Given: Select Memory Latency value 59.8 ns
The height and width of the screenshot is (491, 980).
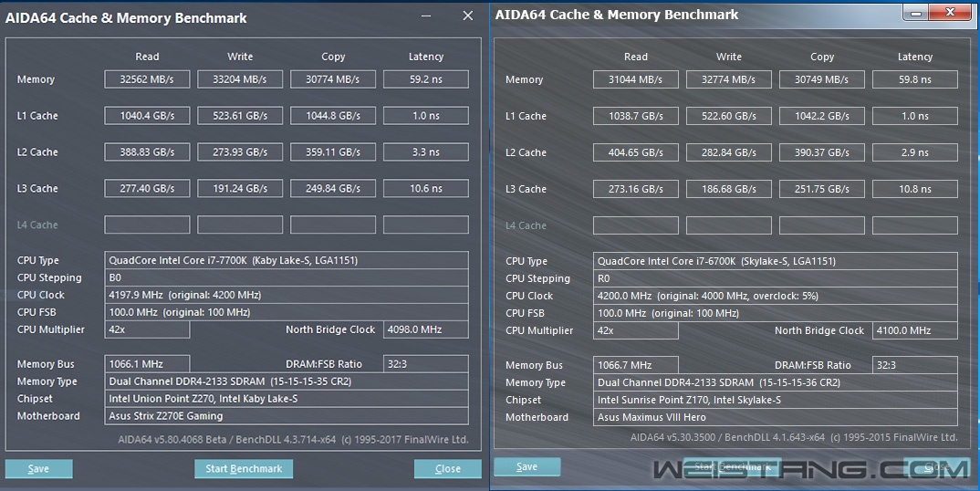Looking at the screenshot, I should pyautogui.click(x=915, y=79).
